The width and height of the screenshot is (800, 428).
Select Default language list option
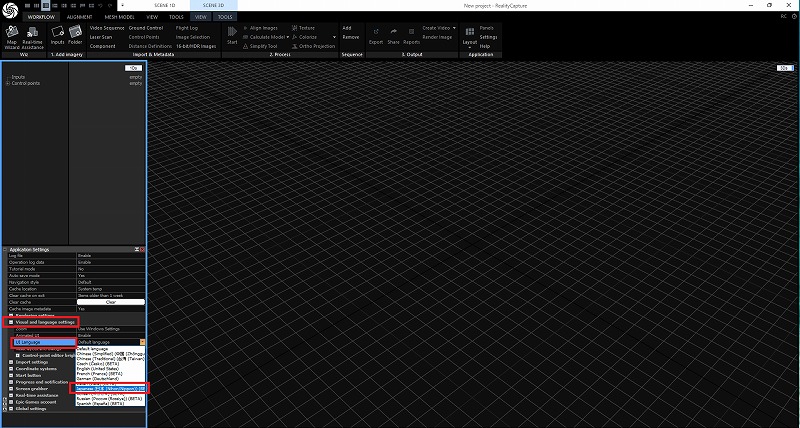(110, 349)
